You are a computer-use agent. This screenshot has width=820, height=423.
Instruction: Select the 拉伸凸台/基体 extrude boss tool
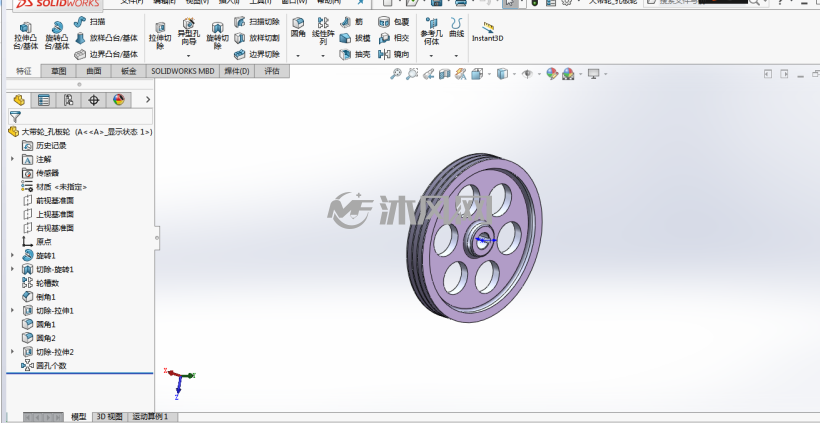click(x=26, y=36)
